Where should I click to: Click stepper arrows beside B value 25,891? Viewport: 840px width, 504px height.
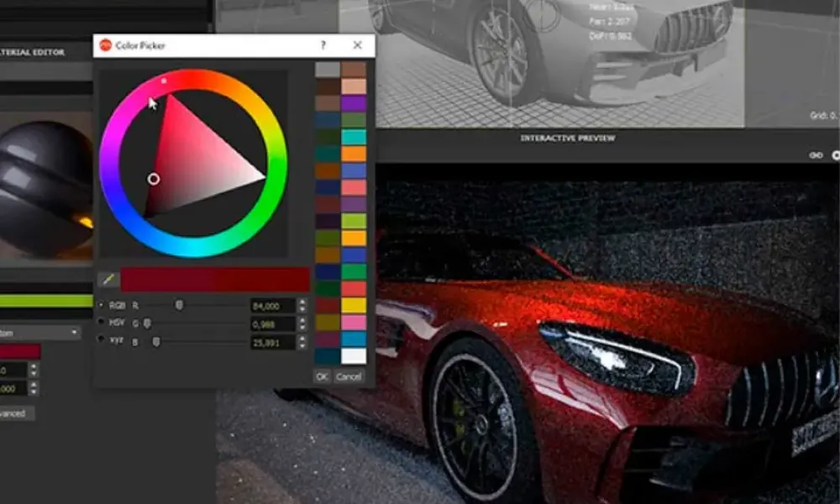coord(302,342)
